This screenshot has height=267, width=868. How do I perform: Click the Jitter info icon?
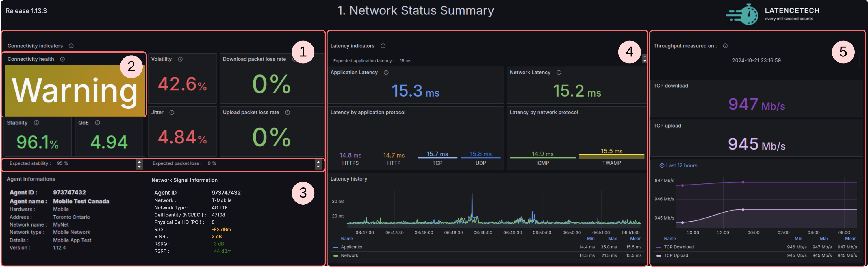pos(172,113)
